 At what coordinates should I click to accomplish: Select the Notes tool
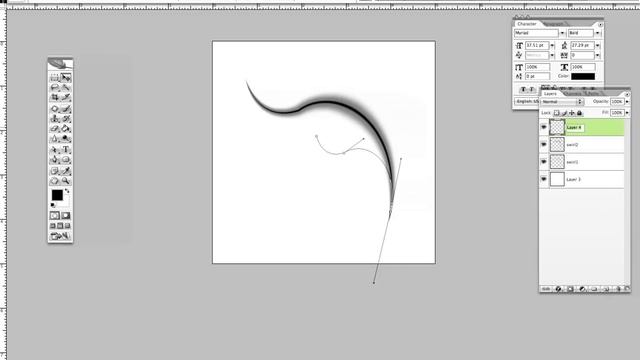(x=55, y=171)
